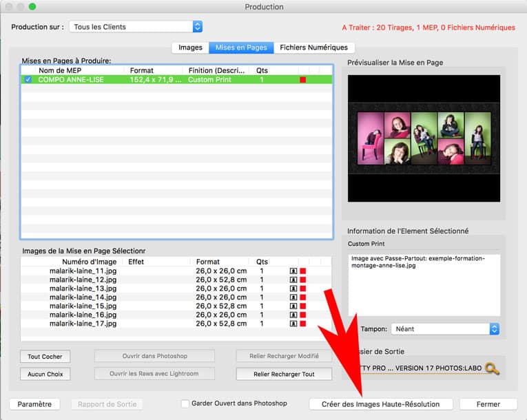The image size is (527, 420).
Task: Click Relier Recharger Modifié button
Action: (x=284, y=356)
